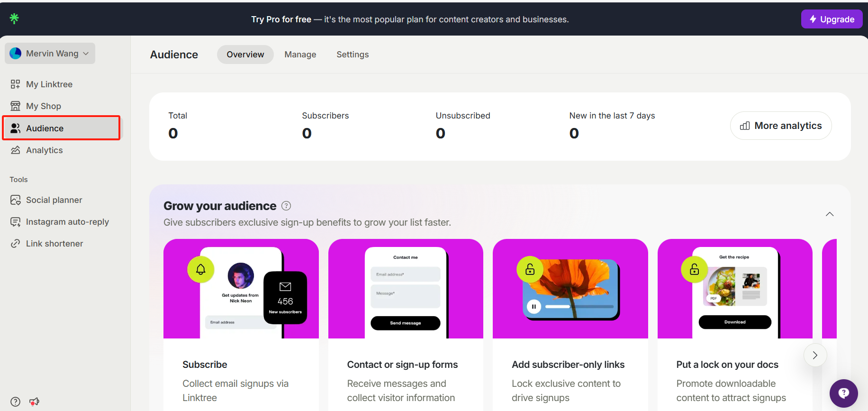868x411 pixels.
Task: Show next audience cards with right arrow
Action: point(815,355)
